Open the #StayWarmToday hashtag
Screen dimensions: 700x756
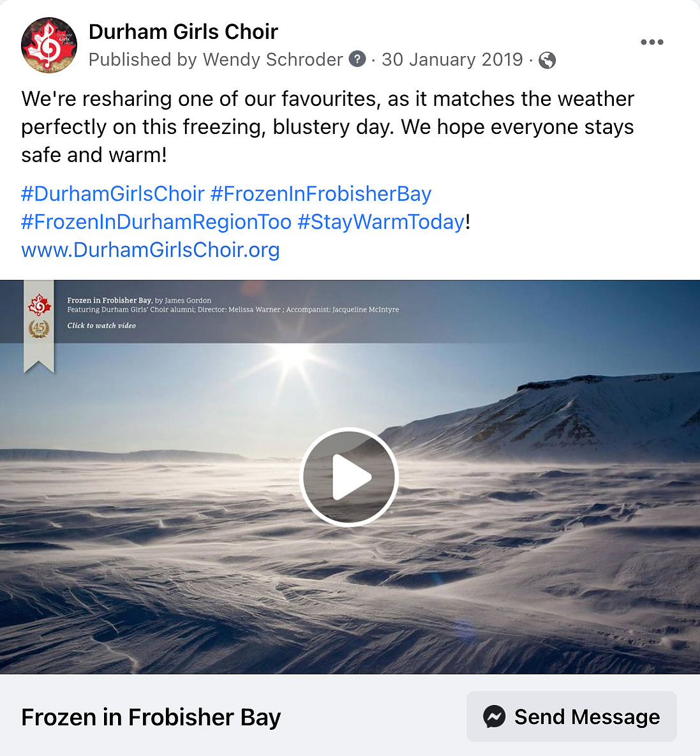point(381,222)
